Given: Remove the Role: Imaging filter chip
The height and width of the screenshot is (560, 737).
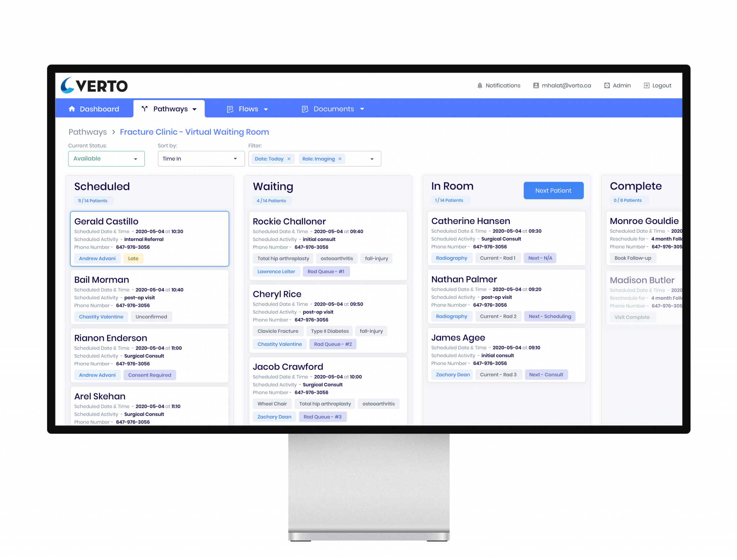Looking at the screenshot, I should click(x=340, y=159).
